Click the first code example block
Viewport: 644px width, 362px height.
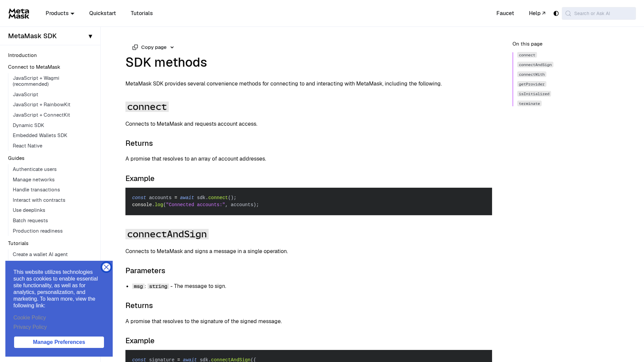[309, 201]
